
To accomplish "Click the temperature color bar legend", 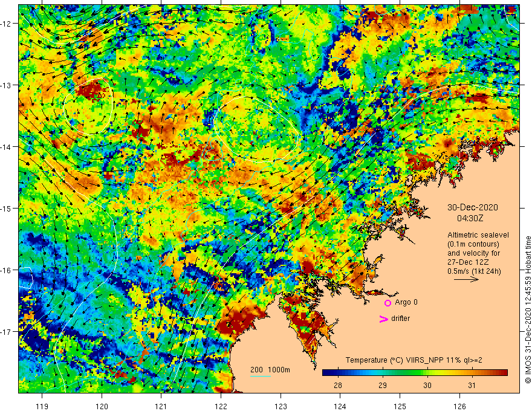I will tap(415, 373).
